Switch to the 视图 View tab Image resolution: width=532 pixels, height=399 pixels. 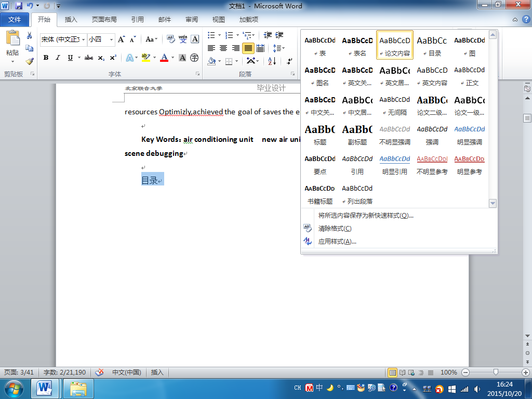point(219,20)
